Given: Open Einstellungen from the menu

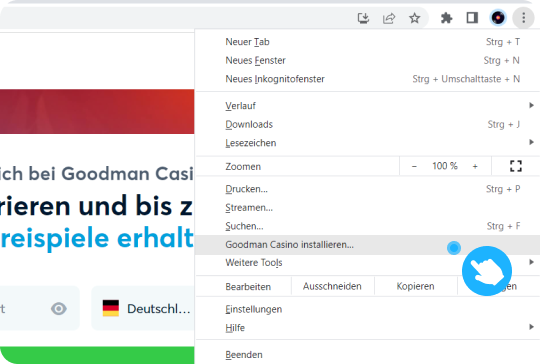Looking at the screenshot, I should (367, 309).
